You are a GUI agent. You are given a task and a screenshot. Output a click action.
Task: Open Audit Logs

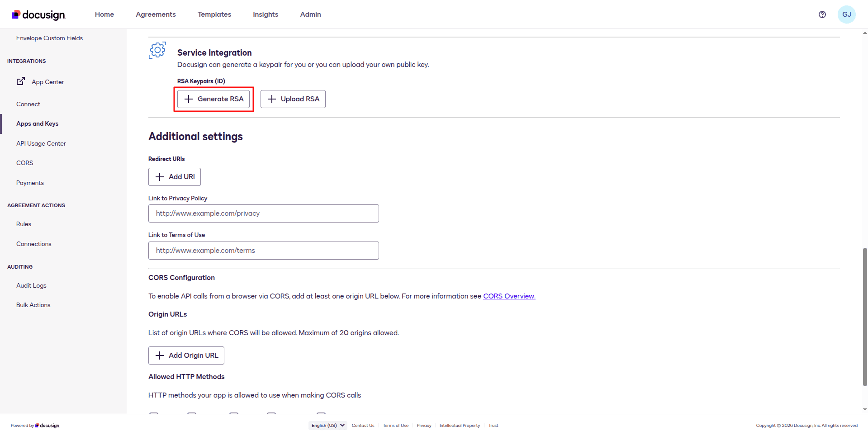pyautogui.click(x=32, y=285)
